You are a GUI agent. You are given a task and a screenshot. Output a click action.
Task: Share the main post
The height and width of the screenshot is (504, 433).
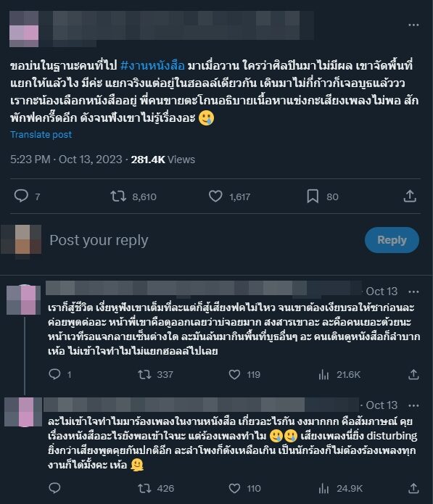tap(410, 196)
